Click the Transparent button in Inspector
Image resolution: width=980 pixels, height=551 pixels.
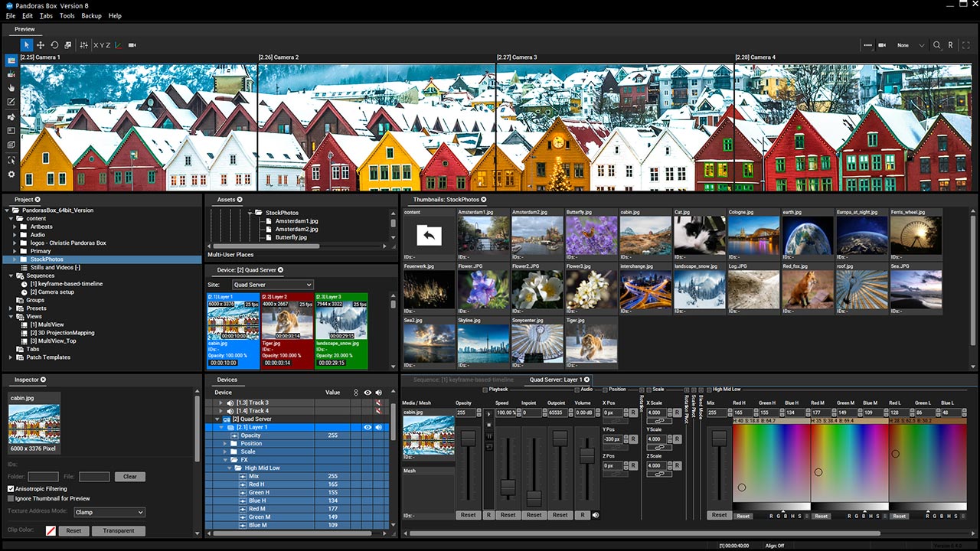click(x=118, y=530)
